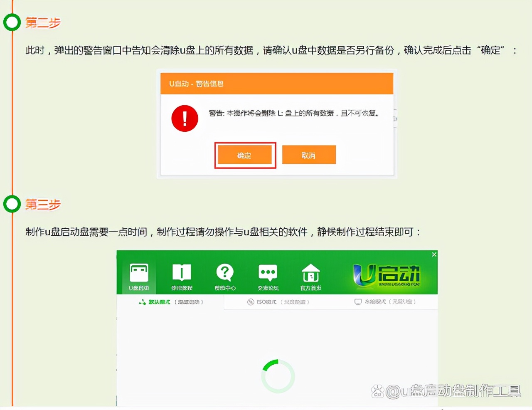Image resolution: width=532 pixels, height=410 pixels.
Task: Switch to the ISO模式 tab
Action: (x=278, y=302)
